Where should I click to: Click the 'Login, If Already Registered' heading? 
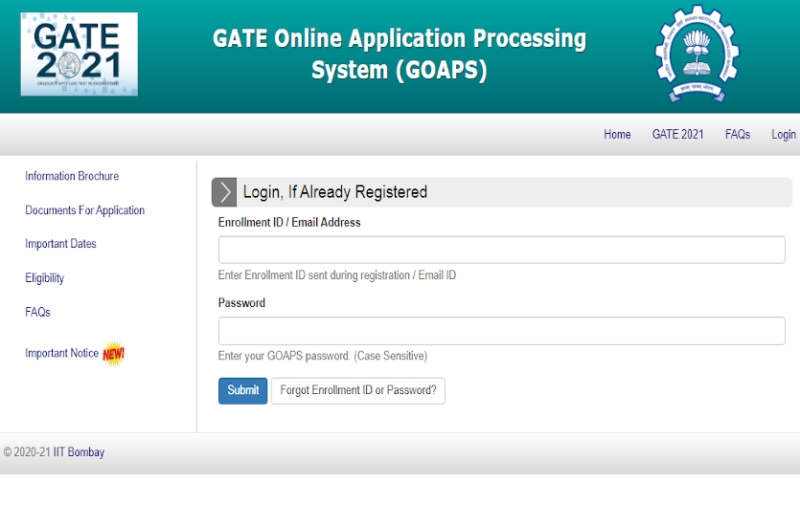click(335, 192)
